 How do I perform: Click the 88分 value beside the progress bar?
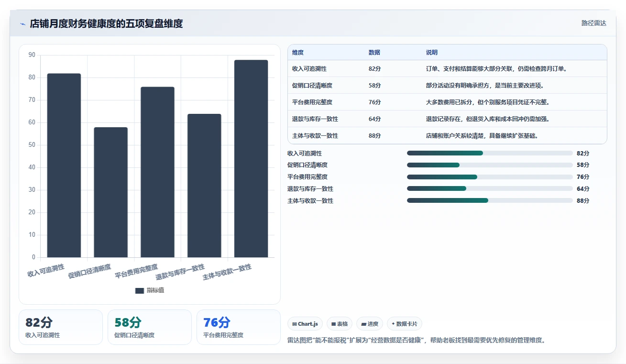pos(583,201)
